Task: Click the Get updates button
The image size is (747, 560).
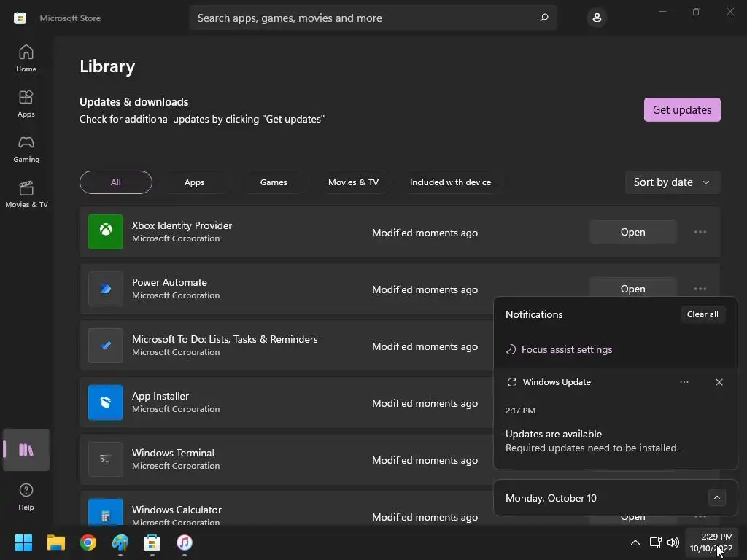Action: (x=682, y=109)
